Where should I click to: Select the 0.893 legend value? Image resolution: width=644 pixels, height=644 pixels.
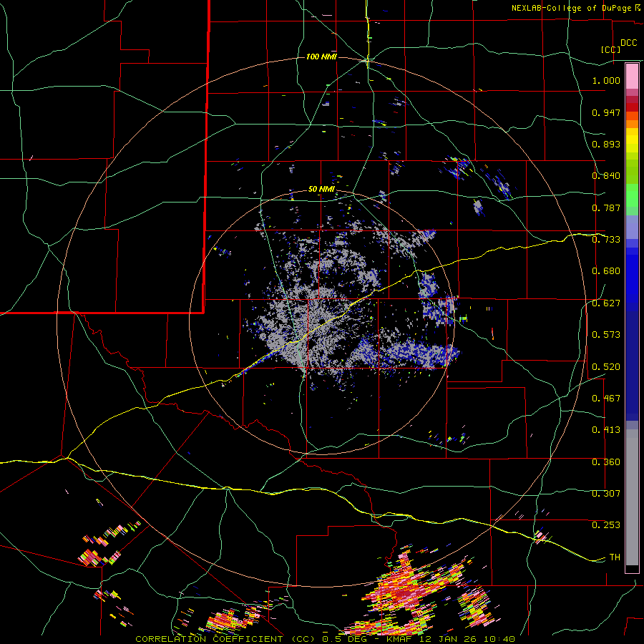606,144
